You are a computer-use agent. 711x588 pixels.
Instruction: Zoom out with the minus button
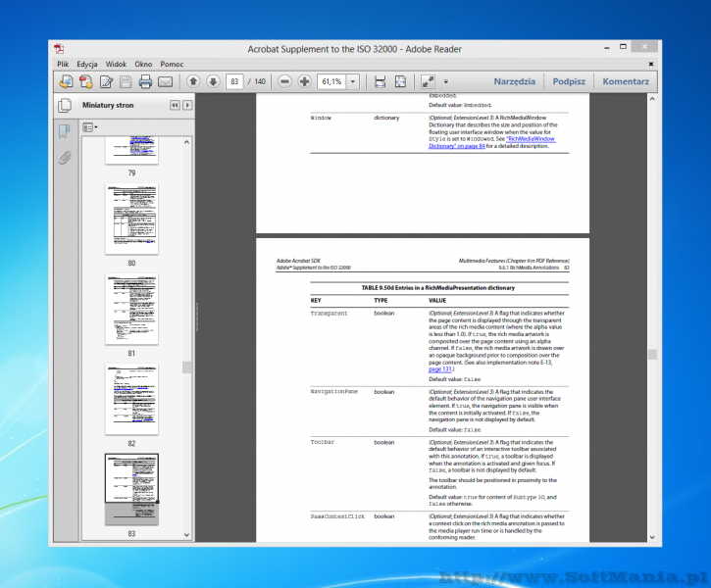[x=284, y=81]
